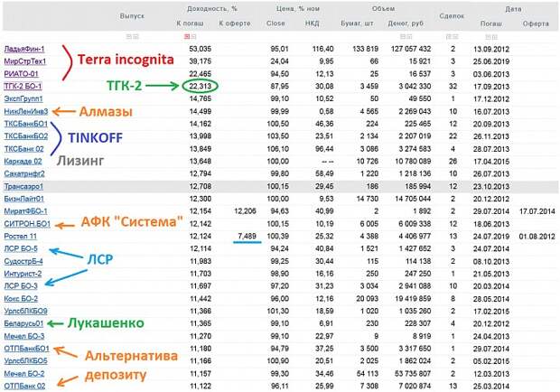
Task: Click the first sort icon under Погаш date column
Action: point(488,37)
